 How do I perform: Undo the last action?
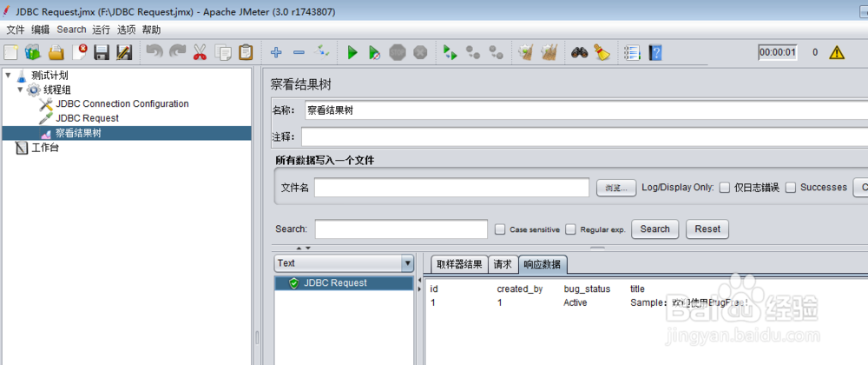coord(155,53)
